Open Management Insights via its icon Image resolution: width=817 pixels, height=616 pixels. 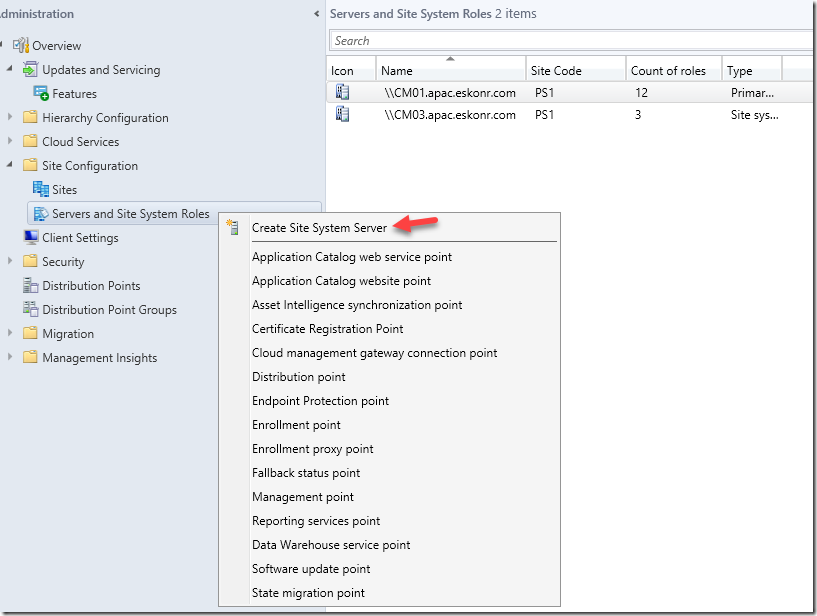click(32, 357)
